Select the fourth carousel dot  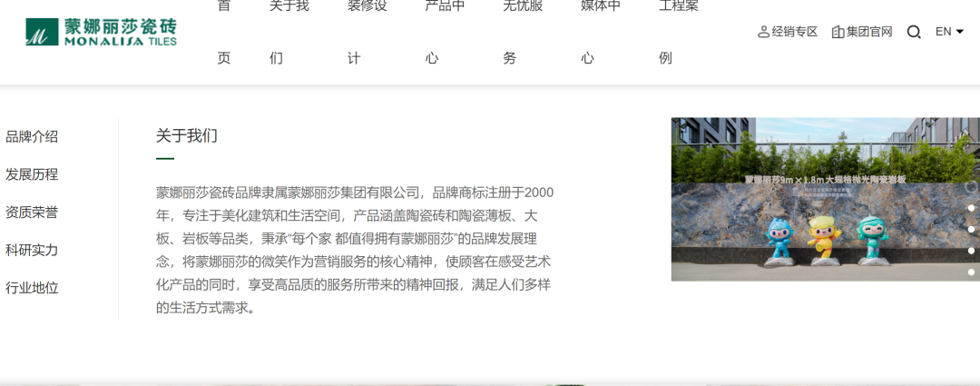[971, 251]
